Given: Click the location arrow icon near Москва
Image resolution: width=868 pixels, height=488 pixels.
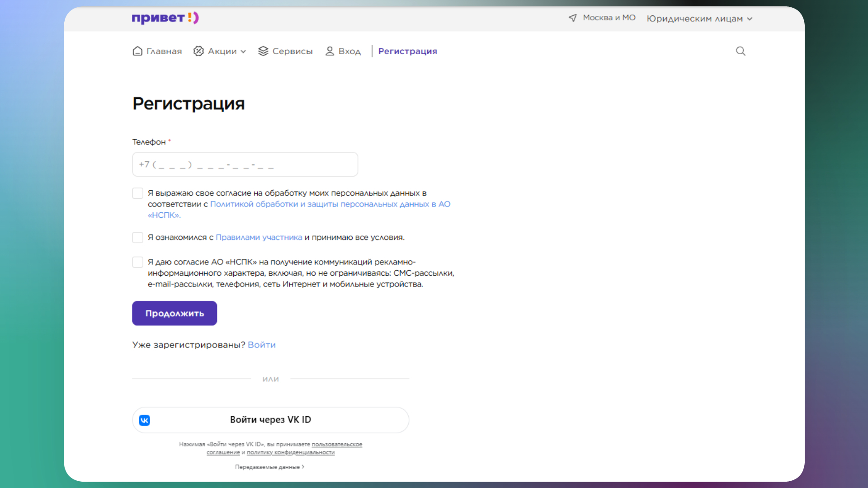Looking at the screenshot, I should coord(572,18).
